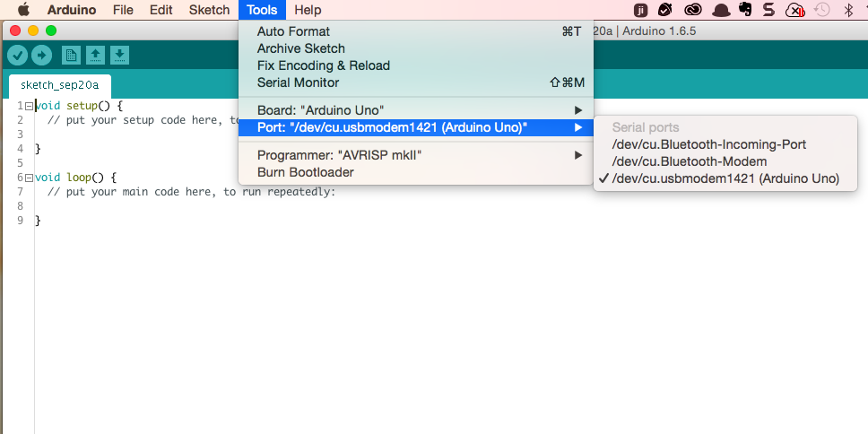Image resolution: width=868 pixels, height=434 pixels.
Task: Click the S-shaped menu bar icon
Action: tap(768, 9)
